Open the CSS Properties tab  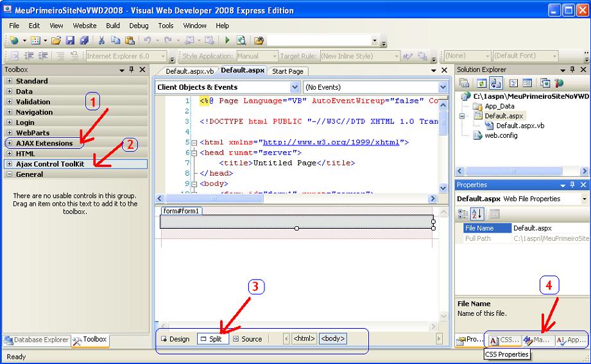point(504,340)
